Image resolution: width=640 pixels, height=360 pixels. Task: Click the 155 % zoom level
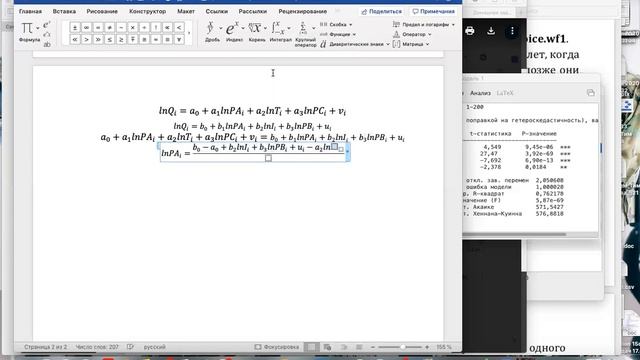click(444, 347)
